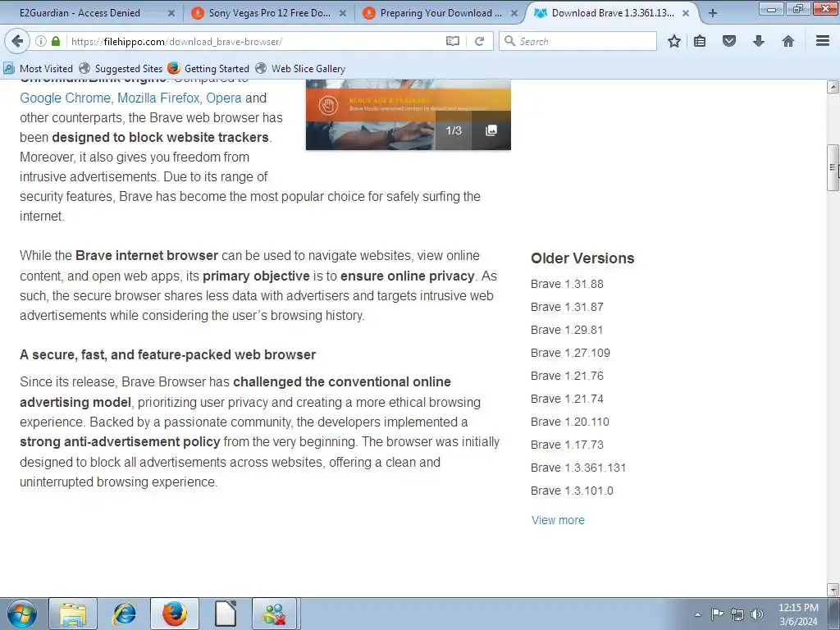
Task: Open older version Brave 1.17.73
Action: point(567,445)
